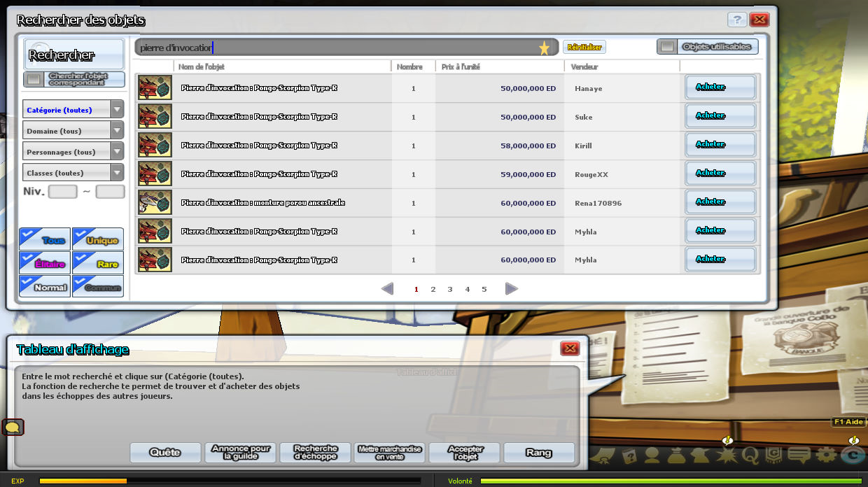Click the question mark help book icon
868x487 pixels.
click(629, 455)
